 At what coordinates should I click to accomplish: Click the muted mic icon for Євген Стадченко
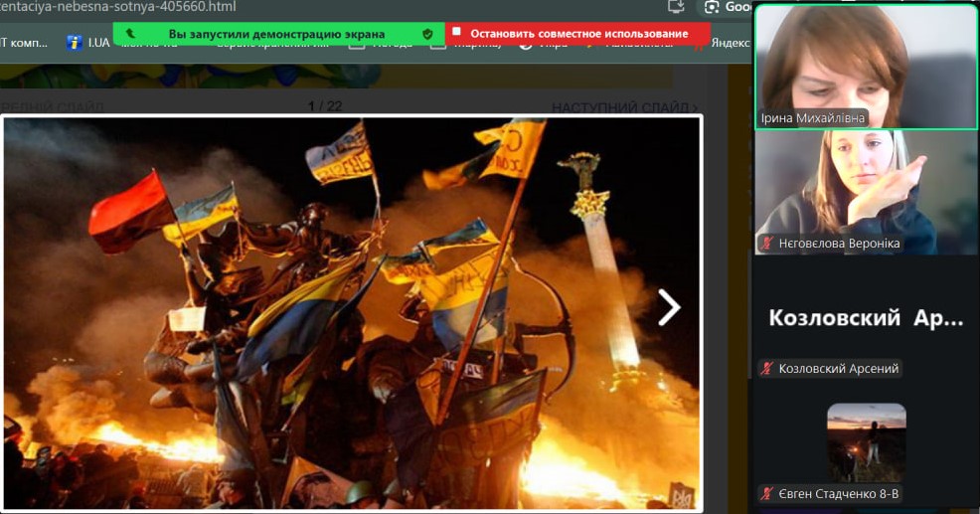pyautogui.click(x=767, y=493)
